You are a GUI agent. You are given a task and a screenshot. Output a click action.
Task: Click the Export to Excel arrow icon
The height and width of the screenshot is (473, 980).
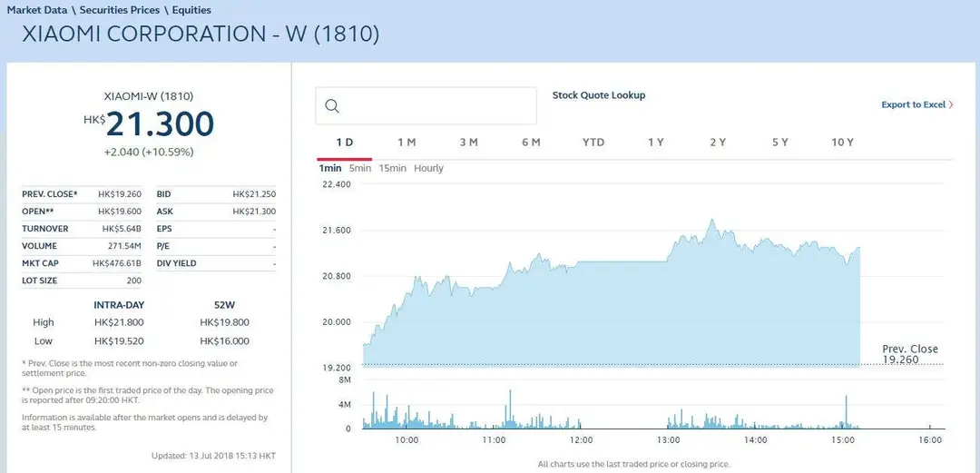(951, 104)
